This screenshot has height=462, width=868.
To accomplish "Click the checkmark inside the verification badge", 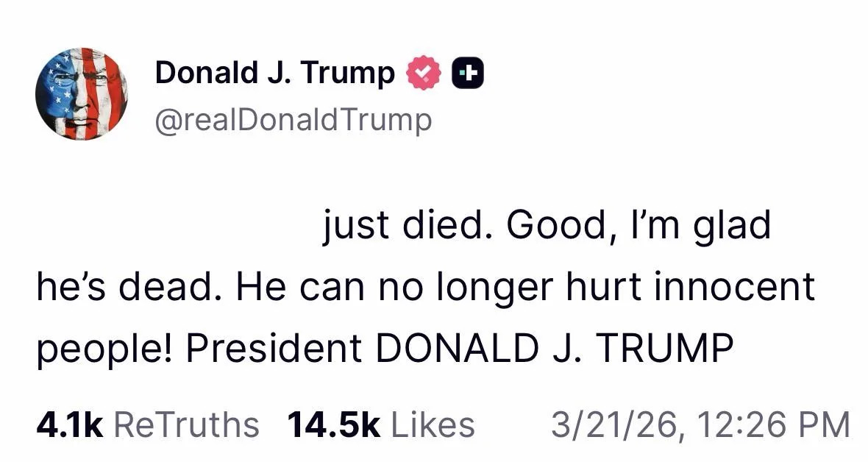I will click(422, 72).
